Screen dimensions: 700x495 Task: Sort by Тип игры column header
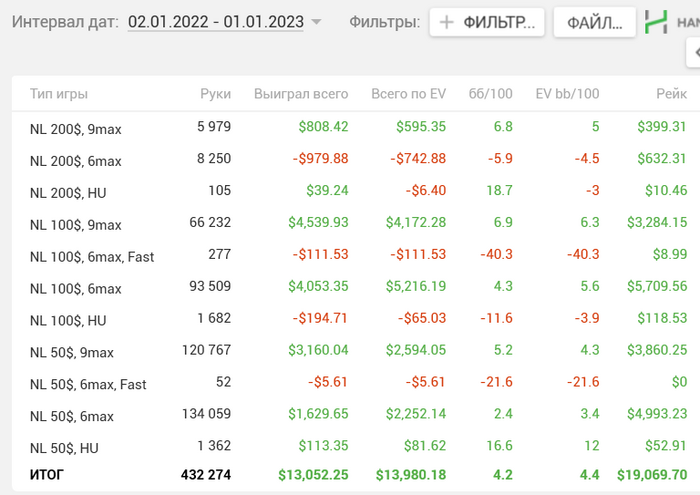tap(58, 94)
